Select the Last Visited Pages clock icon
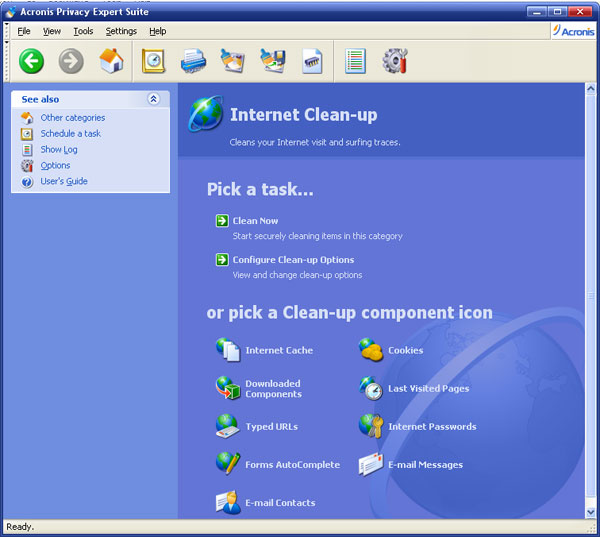 point(371,388)
